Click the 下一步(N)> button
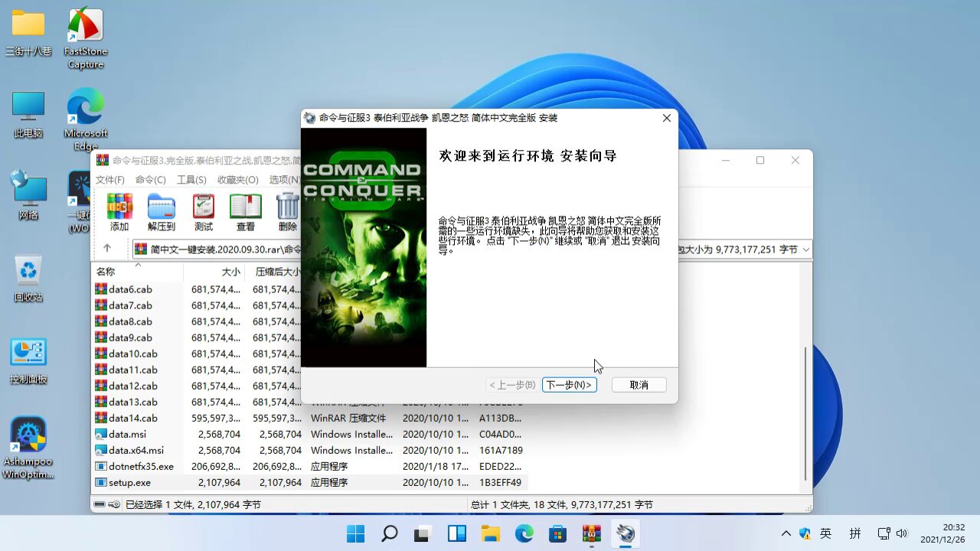The image size is (980, 551). 569,385
